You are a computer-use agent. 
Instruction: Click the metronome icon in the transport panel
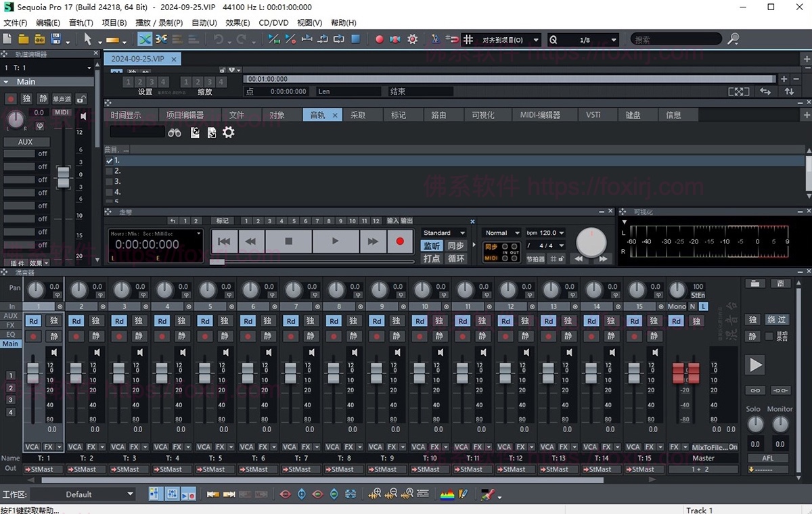click(537, 258)
